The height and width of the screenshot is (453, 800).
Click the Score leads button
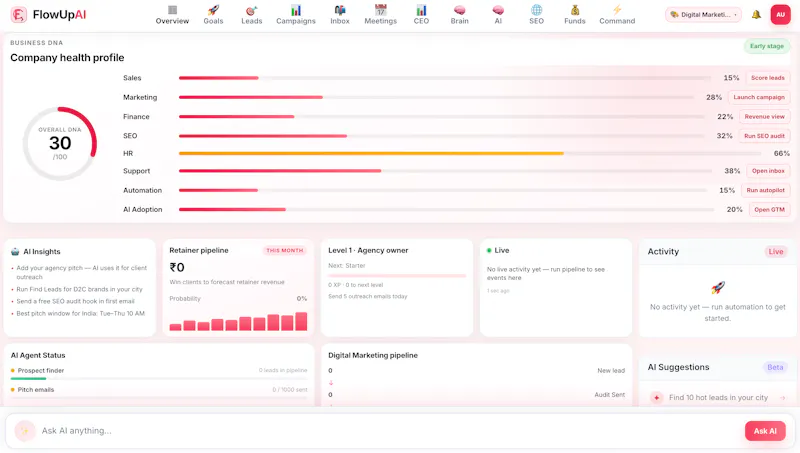click(767, 78)
